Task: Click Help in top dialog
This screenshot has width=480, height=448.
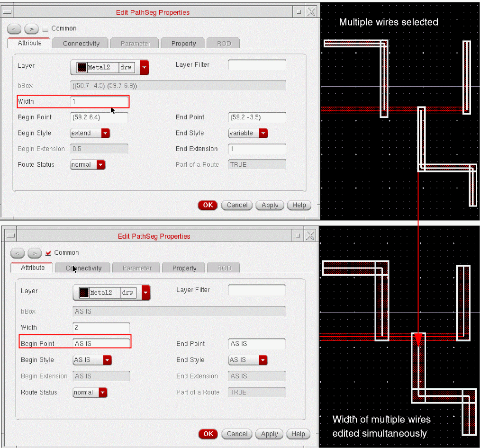Action: (299, 205)
